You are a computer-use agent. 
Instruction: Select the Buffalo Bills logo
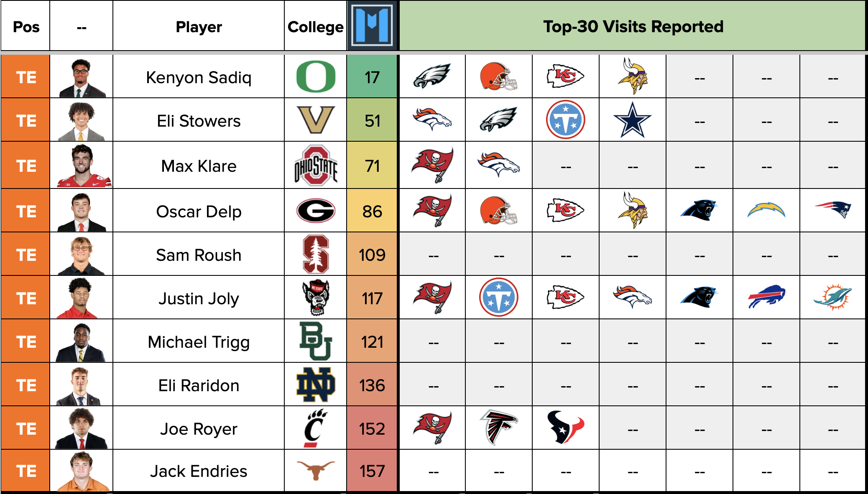(766, 297)
